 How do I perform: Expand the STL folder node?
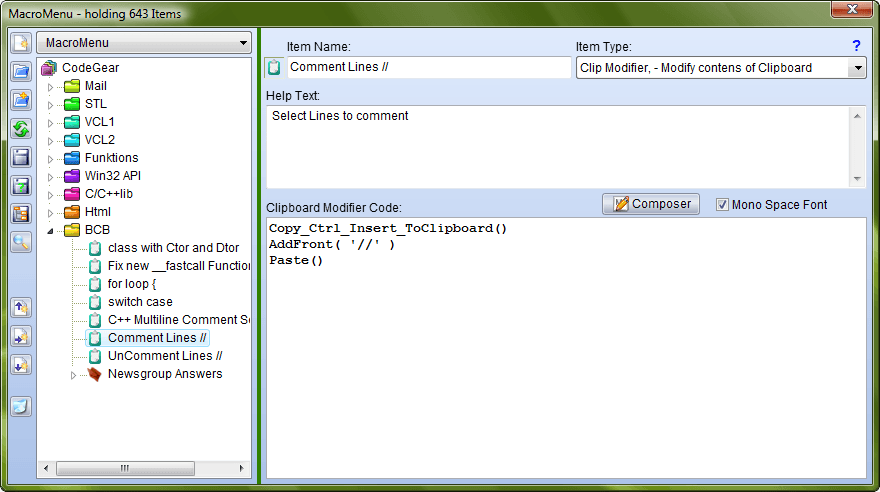(x=51, y=105)
